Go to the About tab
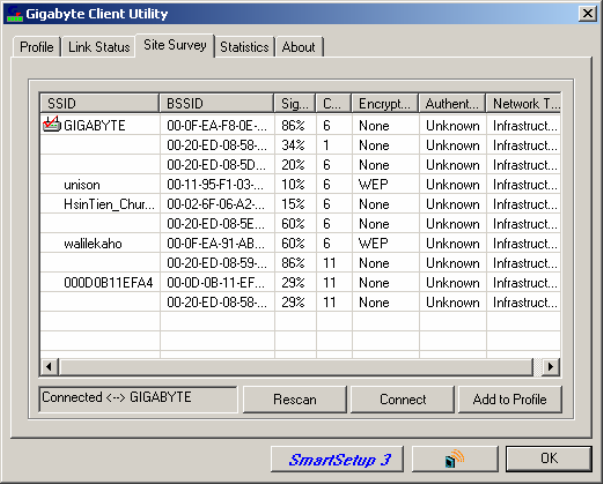 (x=299, y=47)
